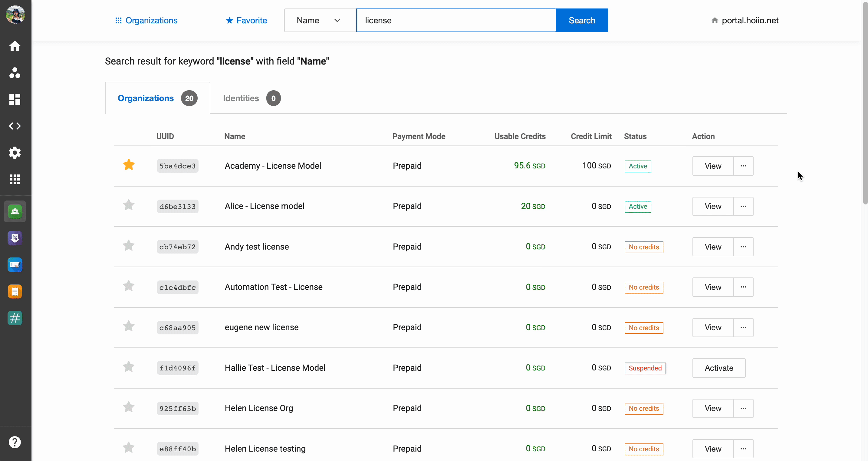The image size is (868, 461).
Task: Click the 100 SGD credit limit value
Action: tap(597, 166)
